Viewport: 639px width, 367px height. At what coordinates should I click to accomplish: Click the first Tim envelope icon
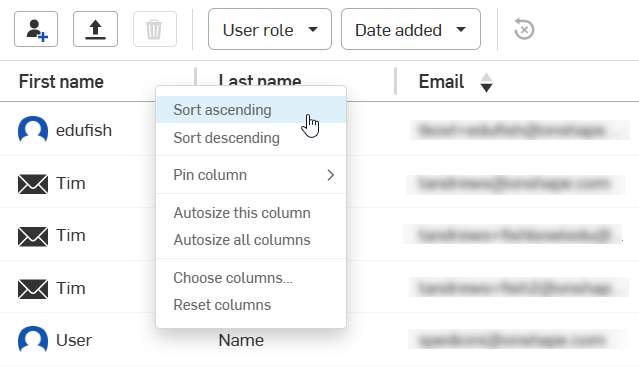pos(33,184)
